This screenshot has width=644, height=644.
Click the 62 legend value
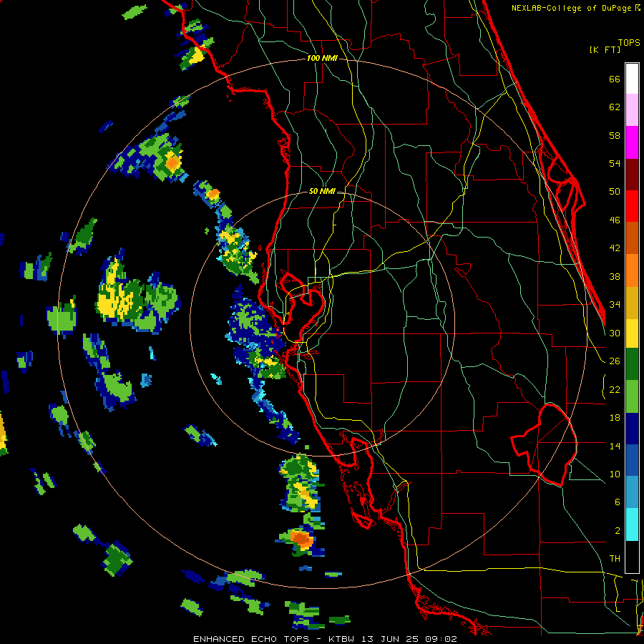[615, 107]
